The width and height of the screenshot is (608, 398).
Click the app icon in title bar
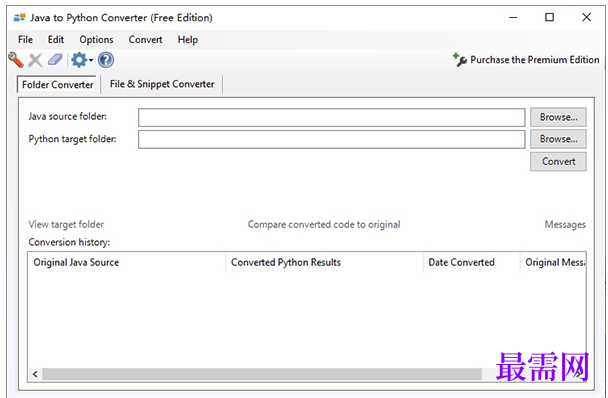coord(19,17)
